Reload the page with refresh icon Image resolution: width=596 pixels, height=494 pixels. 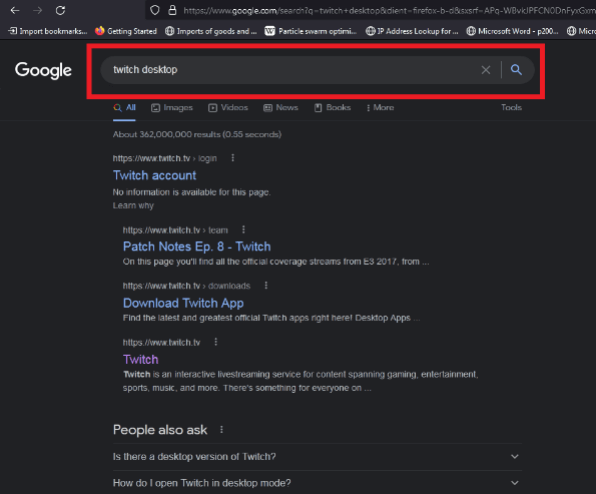60,10
